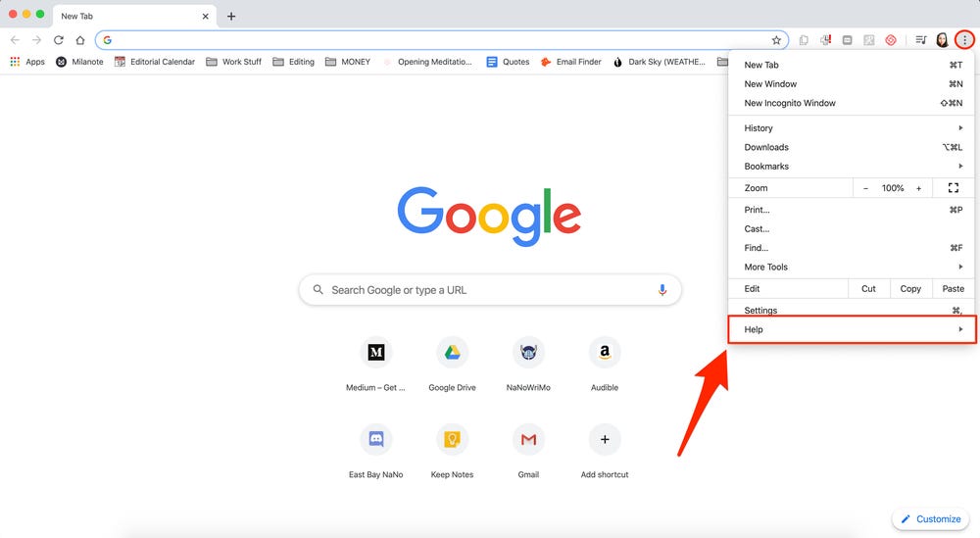Expand the History submenu

coord(852,128)
